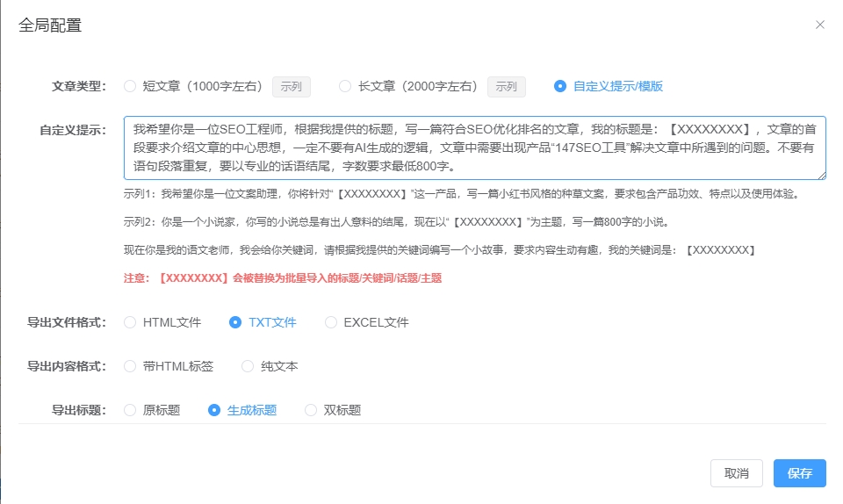
Task: Click the 自定义提示 field label
Action: point(73,131)
